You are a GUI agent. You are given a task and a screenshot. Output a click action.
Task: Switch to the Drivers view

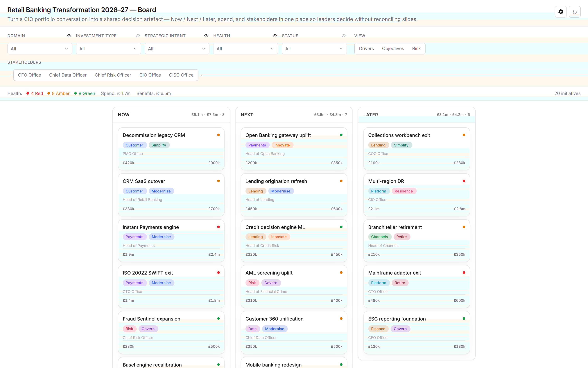tap(366, 49)
